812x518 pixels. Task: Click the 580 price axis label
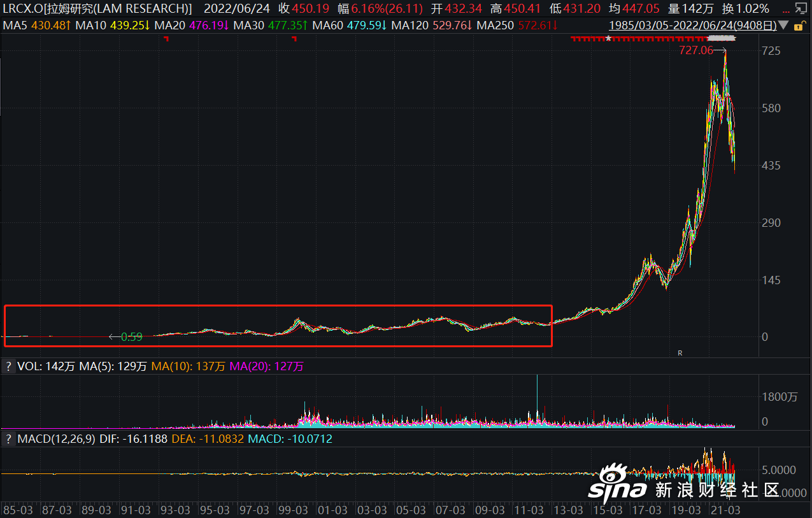[771, 108]
